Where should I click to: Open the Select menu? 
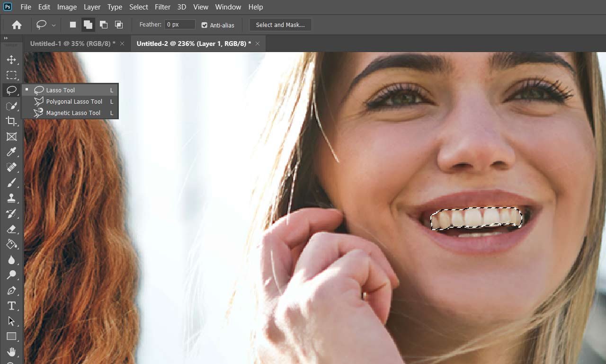click(139, 7)
